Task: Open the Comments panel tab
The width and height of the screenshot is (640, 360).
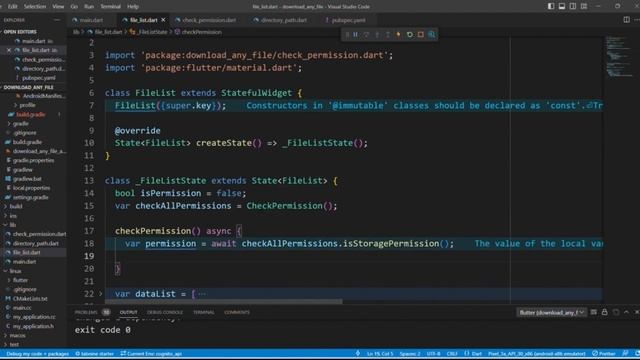Action: tap(237, 312)
